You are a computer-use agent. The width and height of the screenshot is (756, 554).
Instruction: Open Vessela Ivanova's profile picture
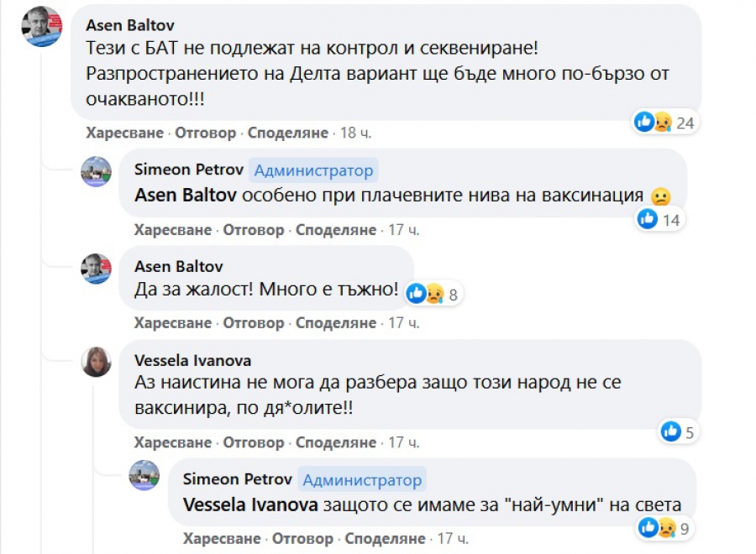click(96, 362)
